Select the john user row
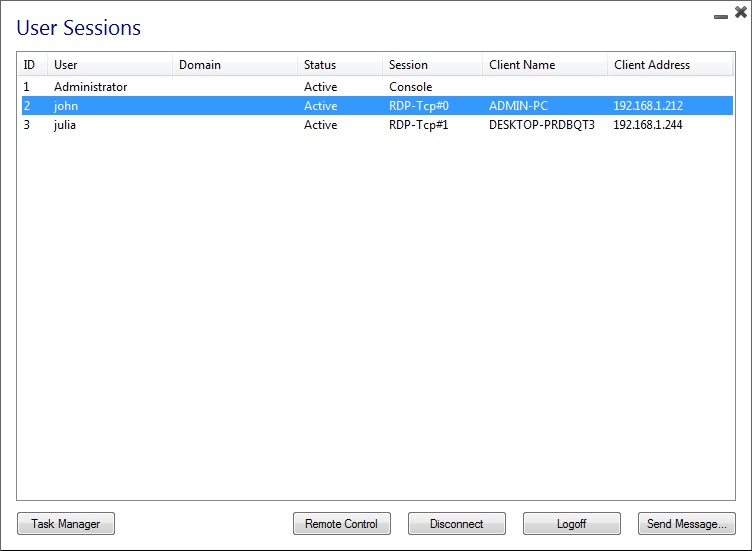This screenshot has width=752, height=551. (x=377, y=106)
